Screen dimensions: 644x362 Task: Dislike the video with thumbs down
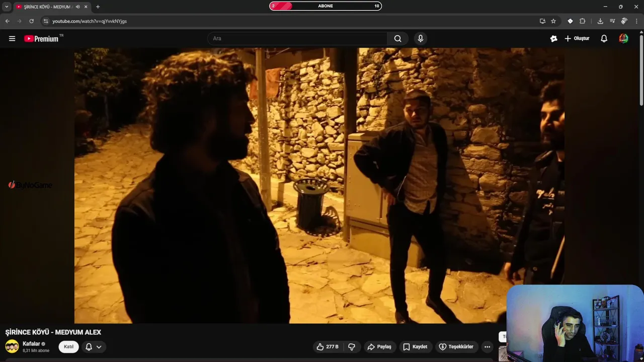352,347
